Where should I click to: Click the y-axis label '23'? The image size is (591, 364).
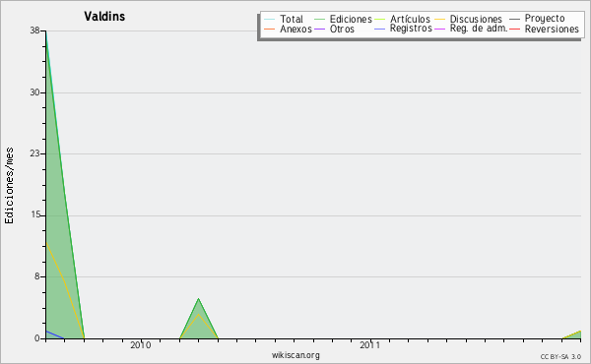click(34, 153)
